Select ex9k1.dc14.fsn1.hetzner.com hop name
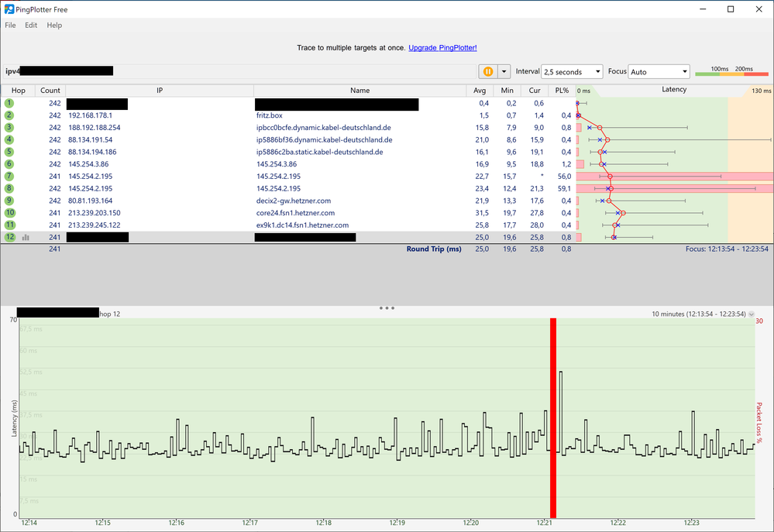Screen dimensions: 774x532 303,225
